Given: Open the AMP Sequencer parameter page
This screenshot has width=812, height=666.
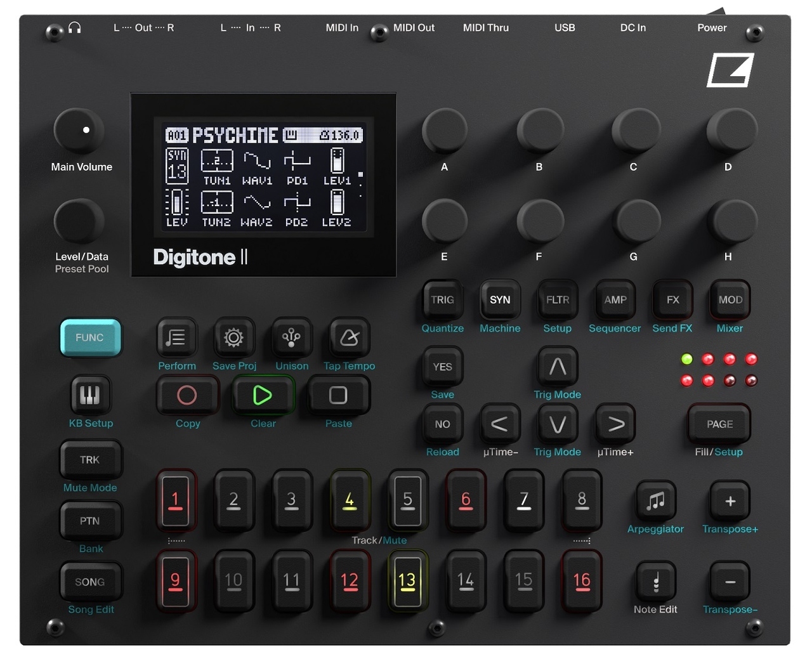Looking at the screenshot, I should point(615,299).
